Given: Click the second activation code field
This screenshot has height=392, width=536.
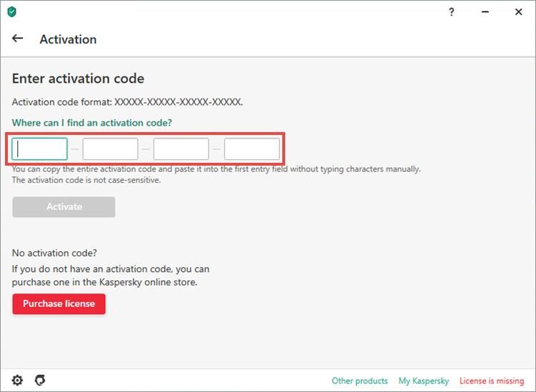Looking at the screenshot, I should pyautogui.click(x=110, y=149).
